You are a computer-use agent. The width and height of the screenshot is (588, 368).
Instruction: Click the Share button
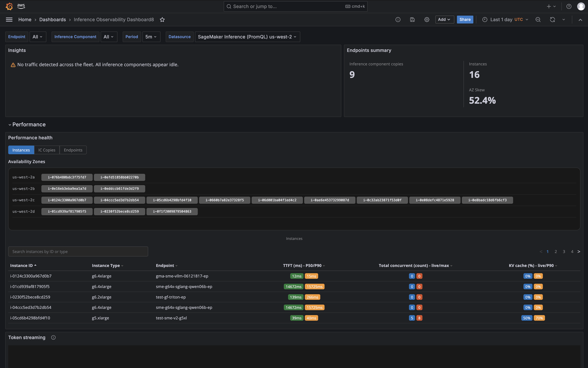click(465, 20)
